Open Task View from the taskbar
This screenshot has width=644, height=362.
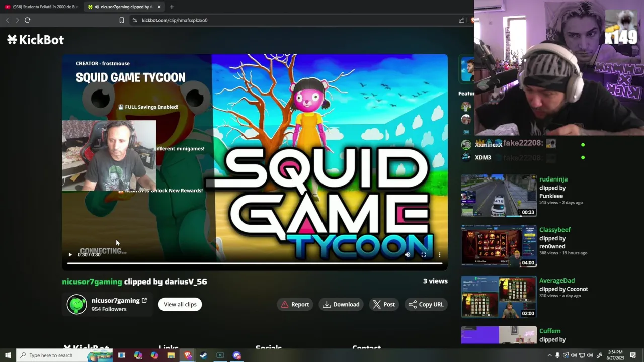[x=122, y=355]
